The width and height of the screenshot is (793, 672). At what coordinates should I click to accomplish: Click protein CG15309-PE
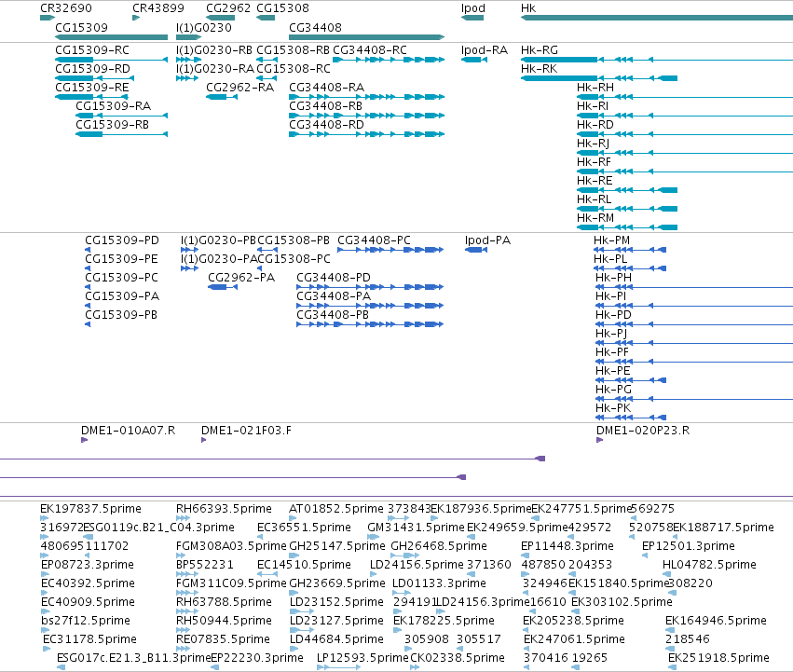pyautogui.click(x=121, y=259)
